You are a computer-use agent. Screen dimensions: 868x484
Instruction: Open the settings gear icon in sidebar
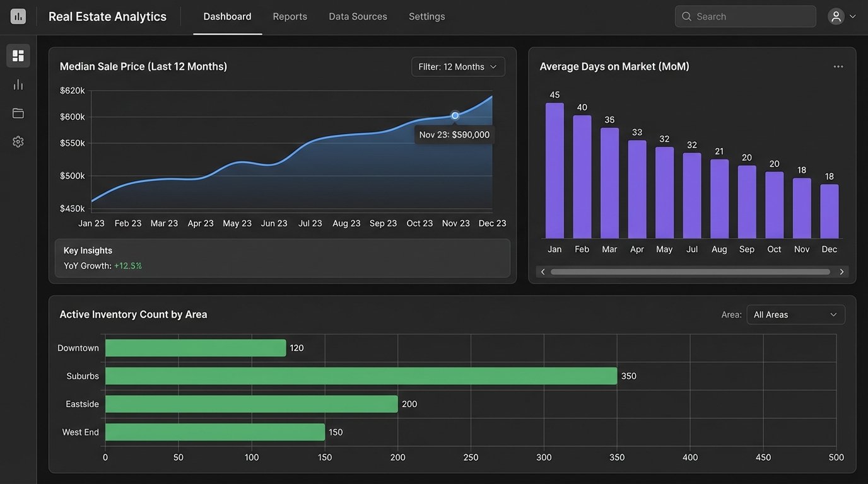click(18, 141)
